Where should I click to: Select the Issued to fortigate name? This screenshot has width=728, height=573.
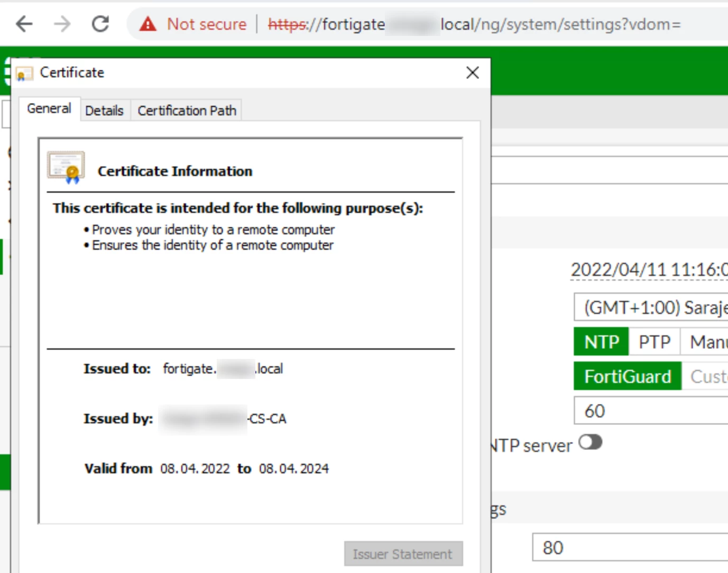click(x=223, y=368)
